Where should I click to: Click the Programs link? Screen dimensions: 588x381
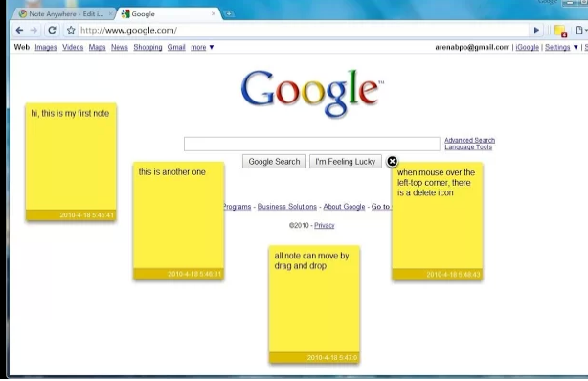(x=237, y=207)
